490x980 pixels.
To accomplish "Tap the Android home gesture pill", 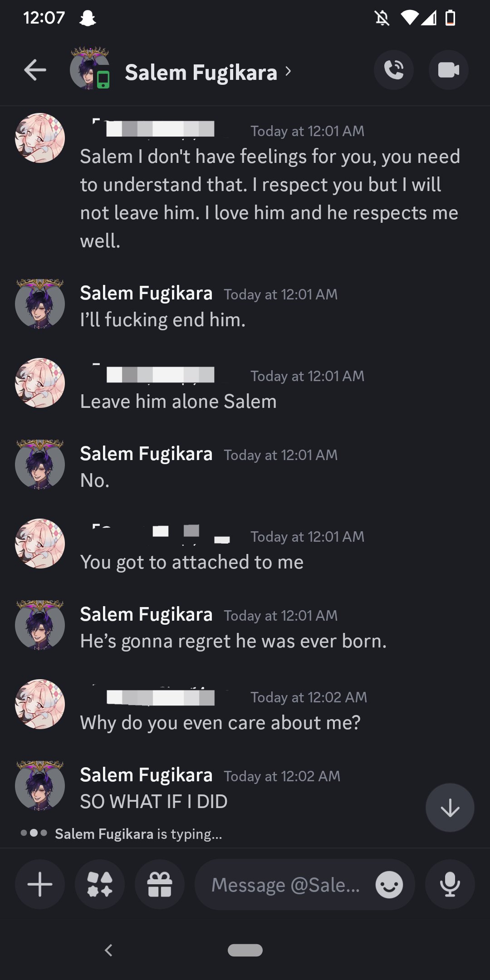I will point(245,950).
